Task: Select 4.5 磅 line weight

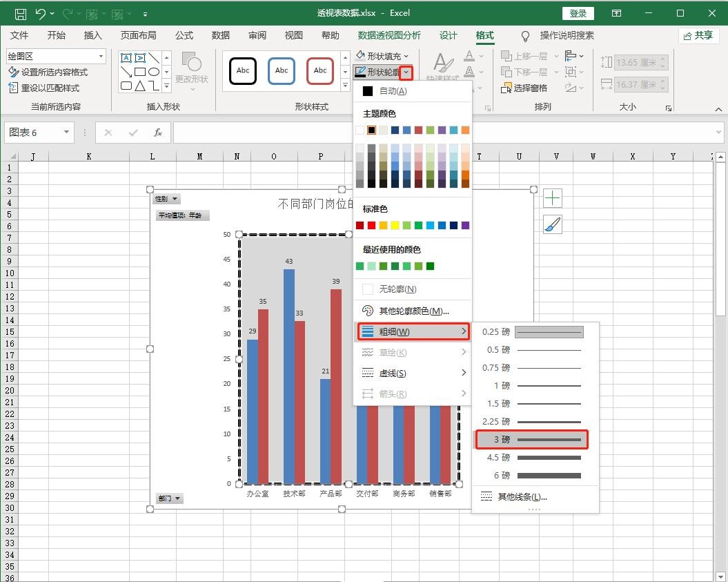Action: click(535, 458)
